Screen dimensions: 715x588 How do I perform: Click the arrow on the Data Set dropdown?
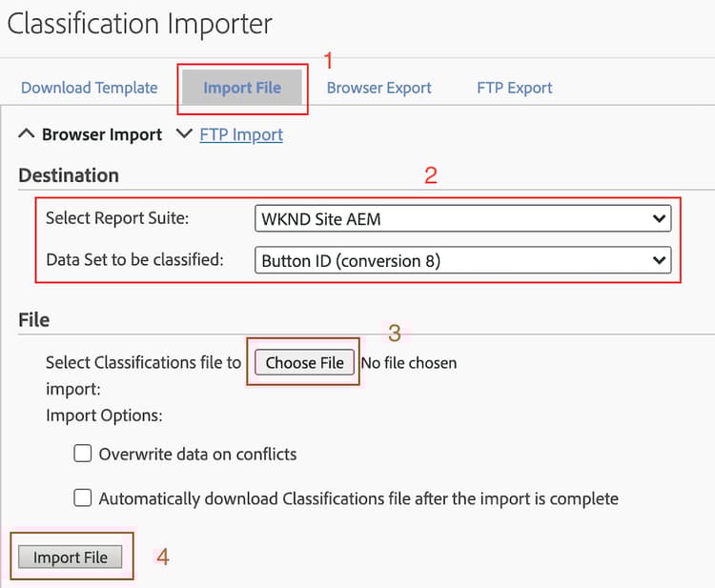click(658, 259)
